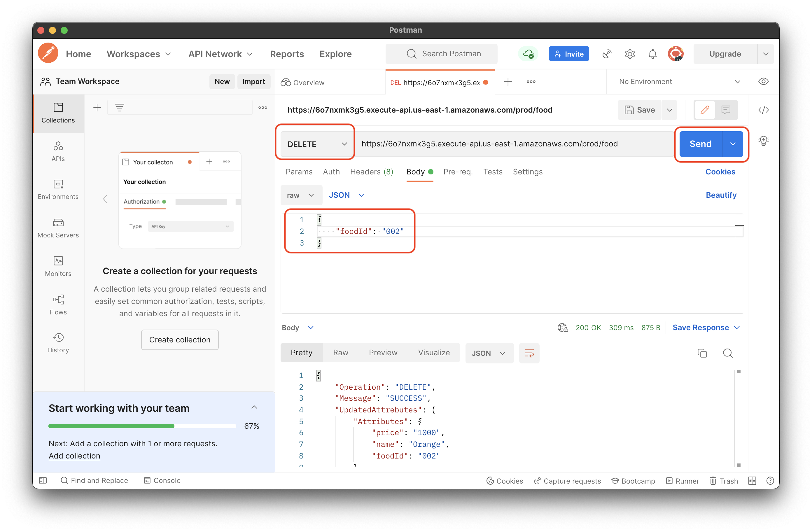Image resolution: width=812 pixels, height=532 pixels.
Task: Open the Save options dropdown arrow
Action: click(x=669, y=110)
